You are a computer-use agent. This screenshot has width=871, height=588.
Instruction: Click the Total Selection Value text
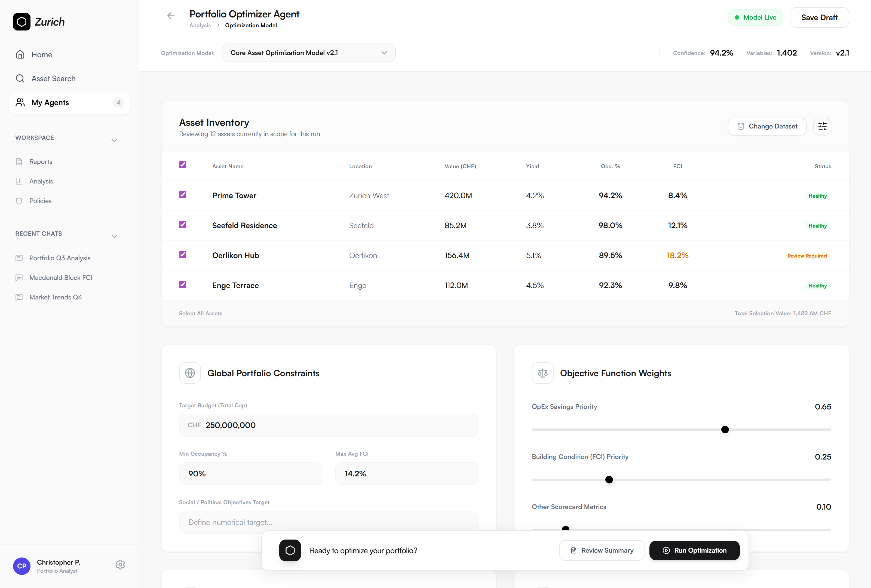[783, 313]
